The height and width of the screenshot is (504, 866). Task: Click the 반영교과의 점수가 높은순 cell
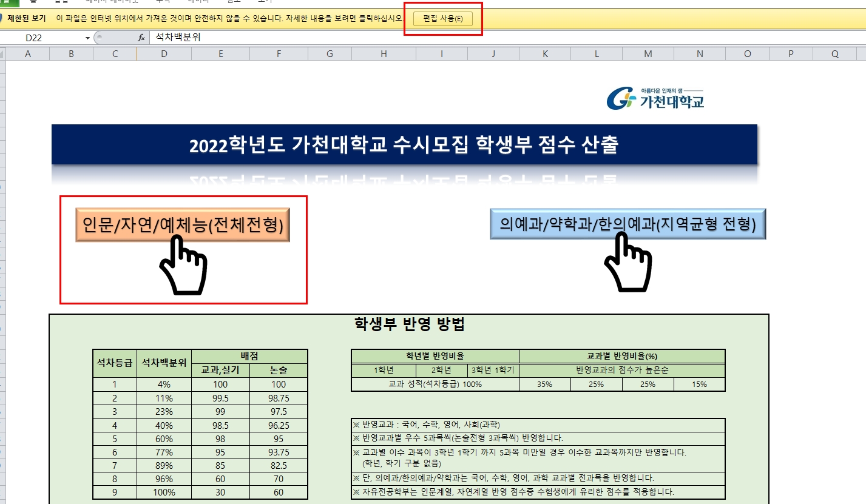click(x=622, y=370)
